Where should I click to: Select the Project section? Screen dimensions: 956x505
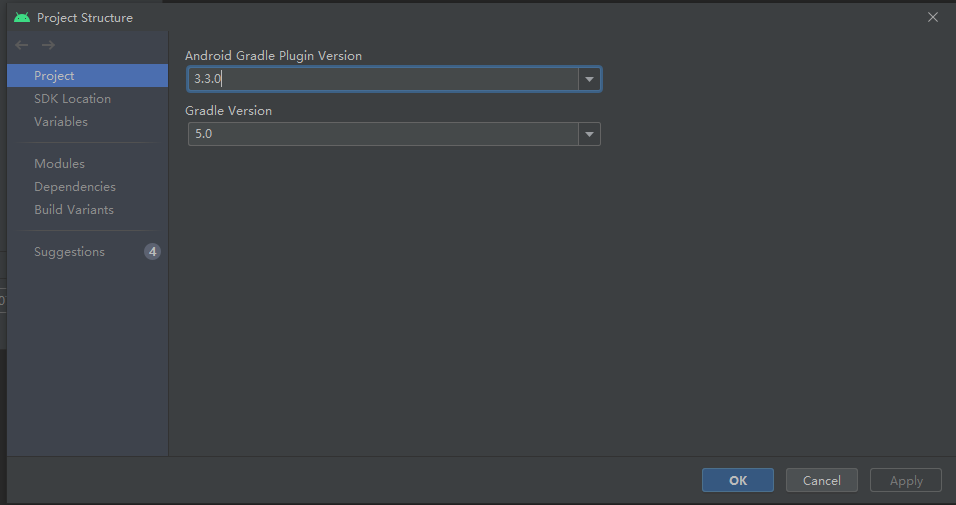(54, 76)
